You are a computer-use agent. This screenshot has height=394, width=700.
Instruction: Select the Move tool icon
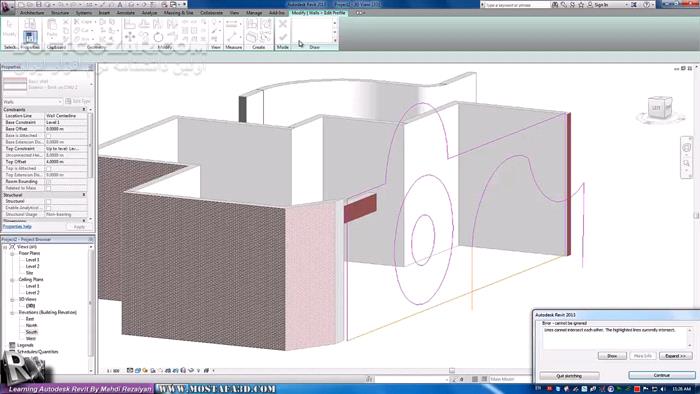click(x=130, y=37)
